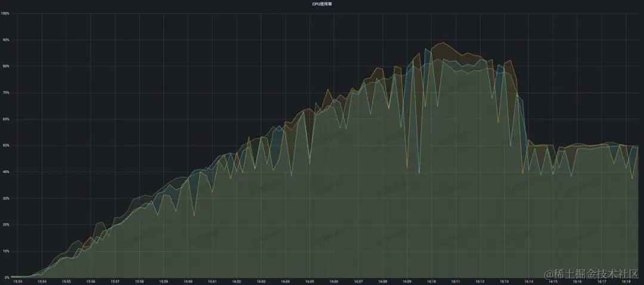Image resolution: width=644 pixels, height=285 pixels.
Task: Click the 16:00 time axis label
Action: click(188, 282)
